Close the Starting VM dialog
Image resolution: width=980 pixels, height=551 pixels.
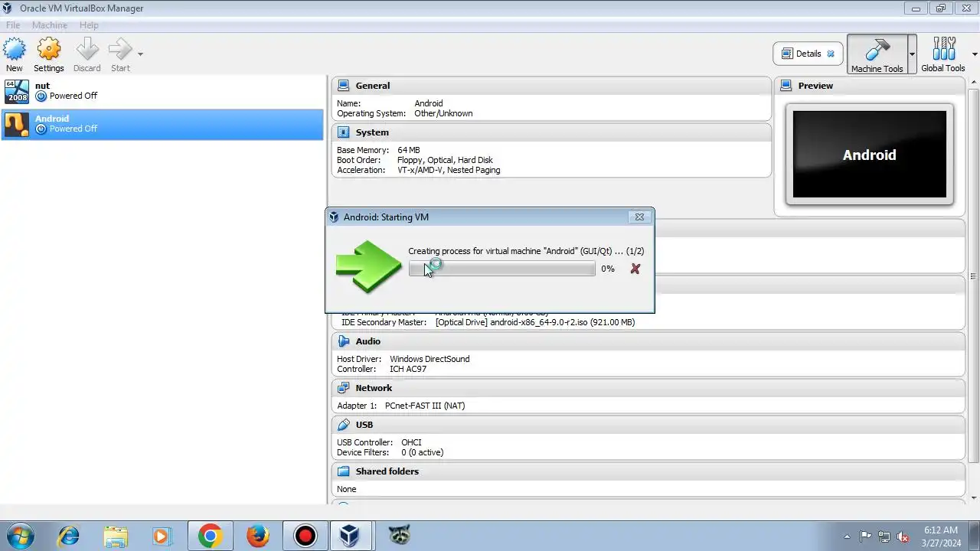tap(639, 217)
